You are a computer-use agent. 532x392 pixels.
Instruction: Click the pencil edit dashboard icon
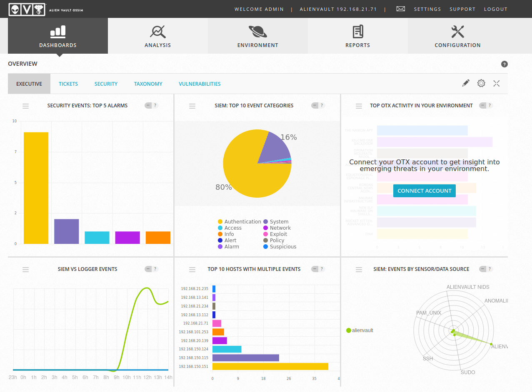[x=466, y=83]
